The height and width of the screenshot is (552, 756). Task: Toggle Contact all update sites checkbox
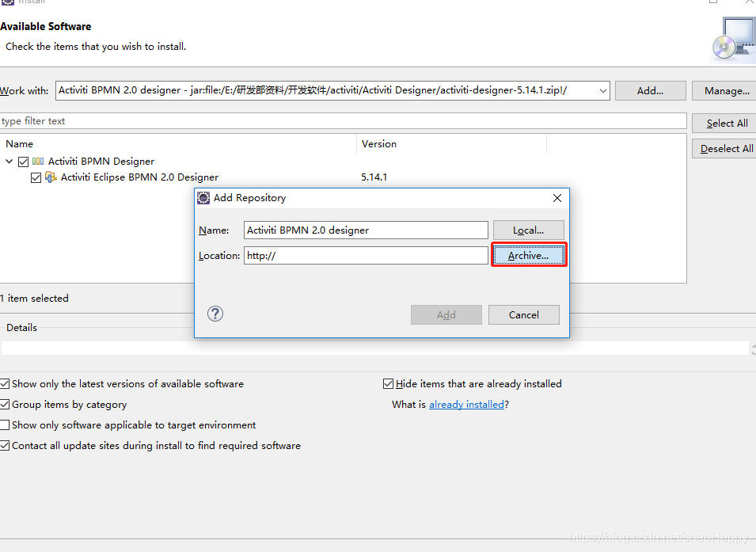click(x=5, y=445)
